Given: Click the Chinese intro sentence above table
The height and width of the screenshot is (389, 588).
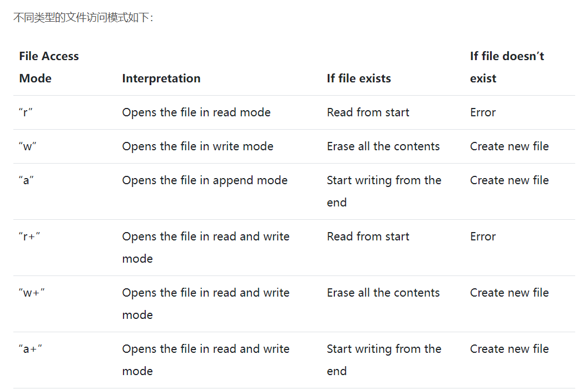Looking at the screenshot, I should 83,18.
